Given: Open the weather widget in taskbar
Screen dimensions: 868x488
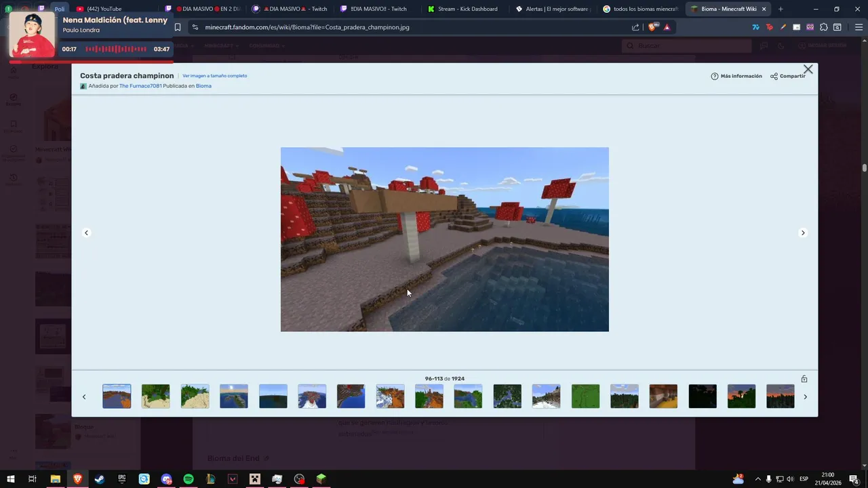Looking at the screenshot, I should pyautogui.click(x=738, y=479).
